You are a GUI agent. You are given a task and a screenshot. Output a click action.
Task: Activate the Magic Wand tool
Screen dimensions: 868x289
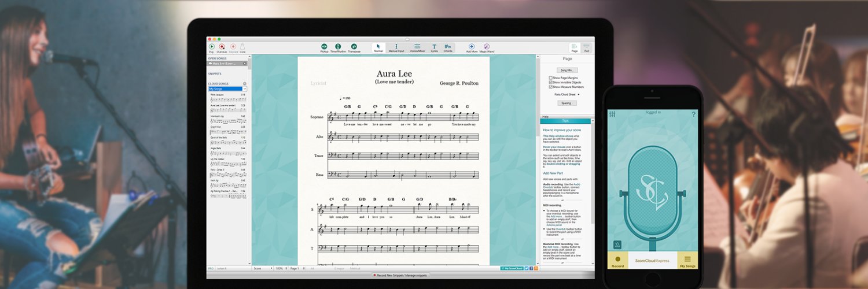pyautogui.click(x=487, y=47)
